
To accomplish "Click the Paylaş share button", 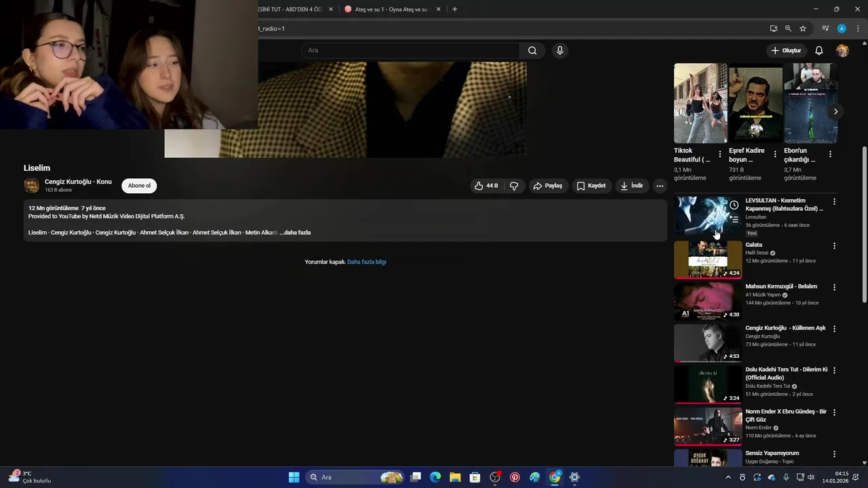I will click(x=547, y=186).
